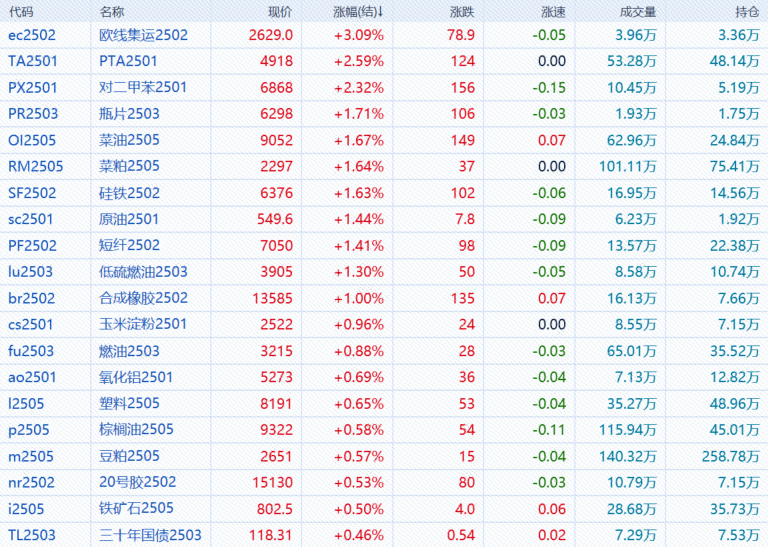
Task: Sort the table by 涨跌 column
Action: [462, 11]
